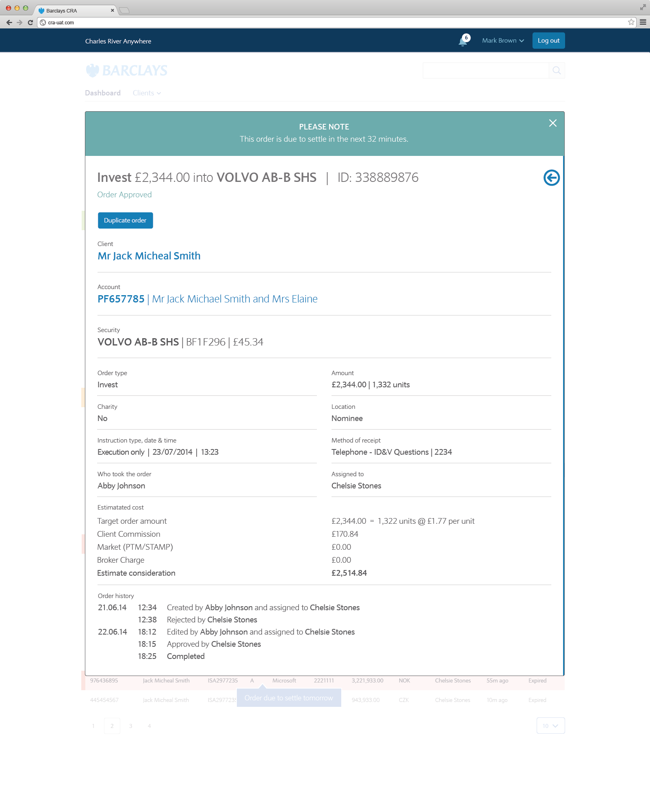Go to the Dashboard tab
Screen dimensions: 650x812
click(x=103, y=93)
